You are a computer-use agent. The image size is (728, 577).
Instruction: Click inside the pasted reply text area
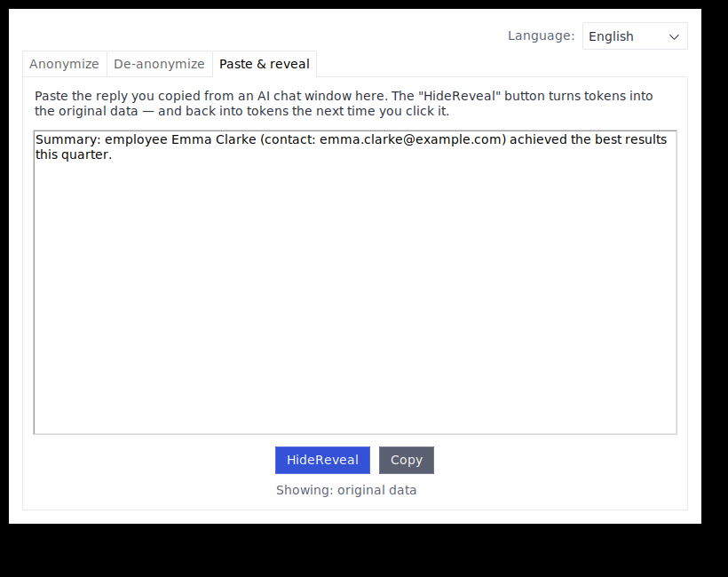pos(355,282)
